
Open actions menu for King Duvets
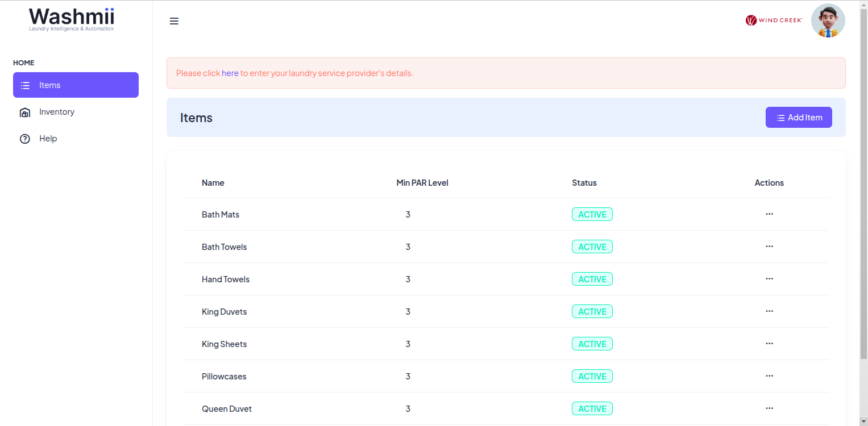pyautogui.click(x=769, y=311)
